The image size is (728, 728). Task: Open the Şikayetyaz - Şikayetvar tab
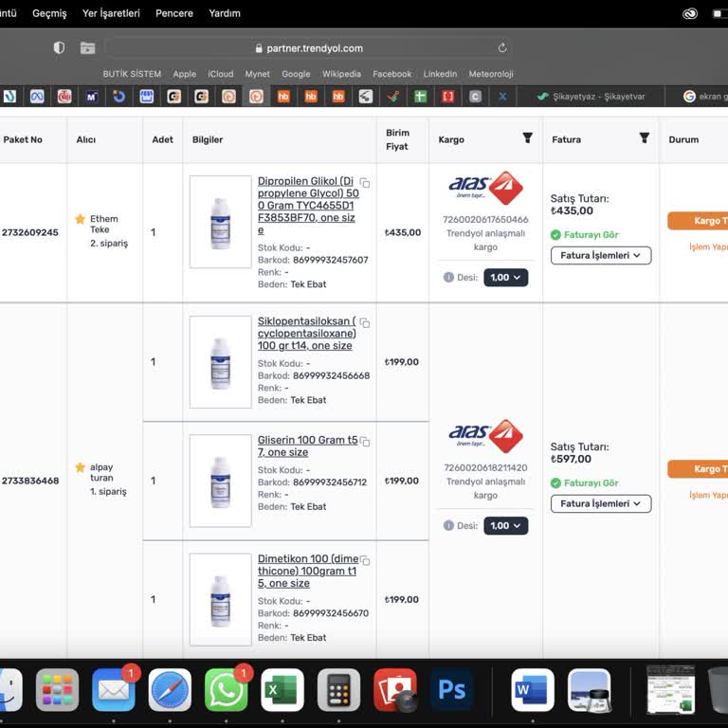[x=591, y=97]
